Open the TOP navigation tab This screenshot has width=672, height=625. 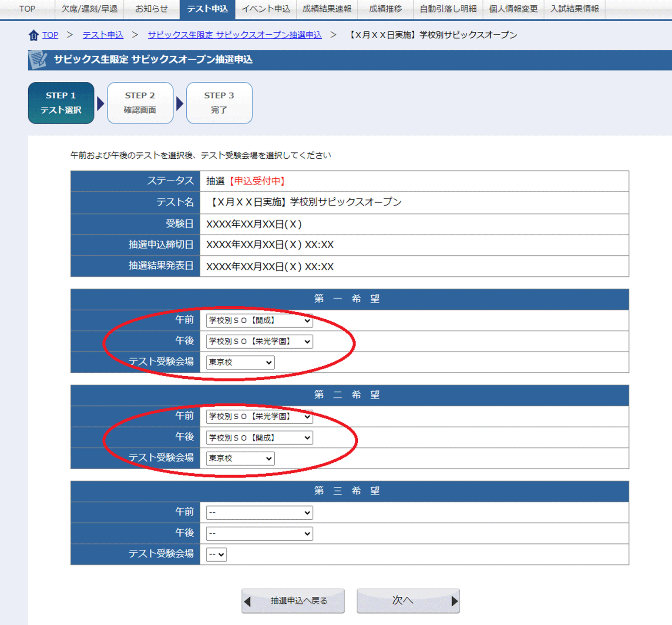(x=27, y=9)
